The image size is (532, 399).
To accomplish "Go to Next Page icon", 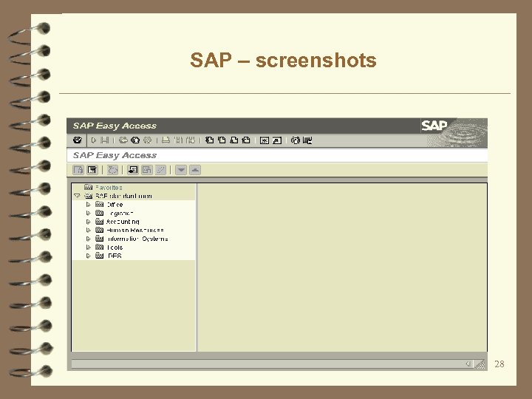I will point(234,140).
